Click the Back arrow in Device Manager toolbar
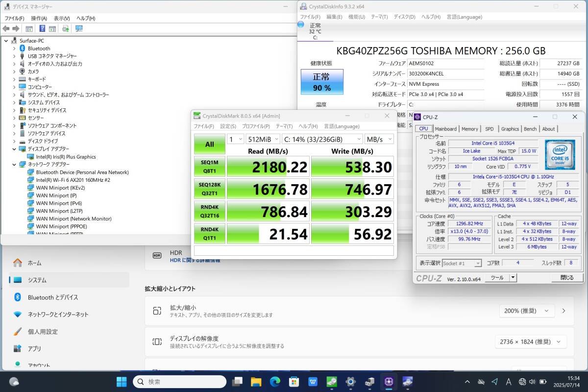 (6, 28)
